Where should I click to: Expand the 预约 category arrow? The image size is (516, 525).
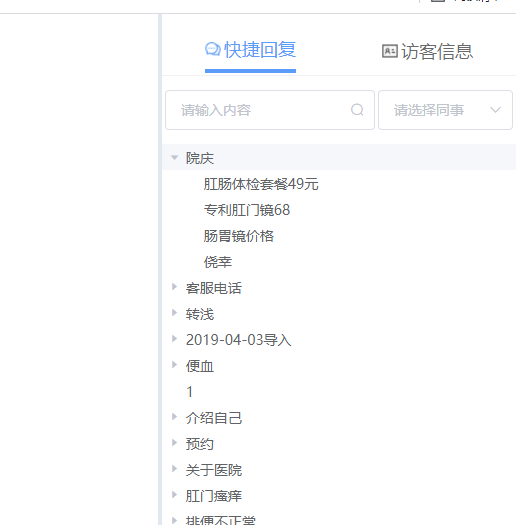[x=174, y=443]
